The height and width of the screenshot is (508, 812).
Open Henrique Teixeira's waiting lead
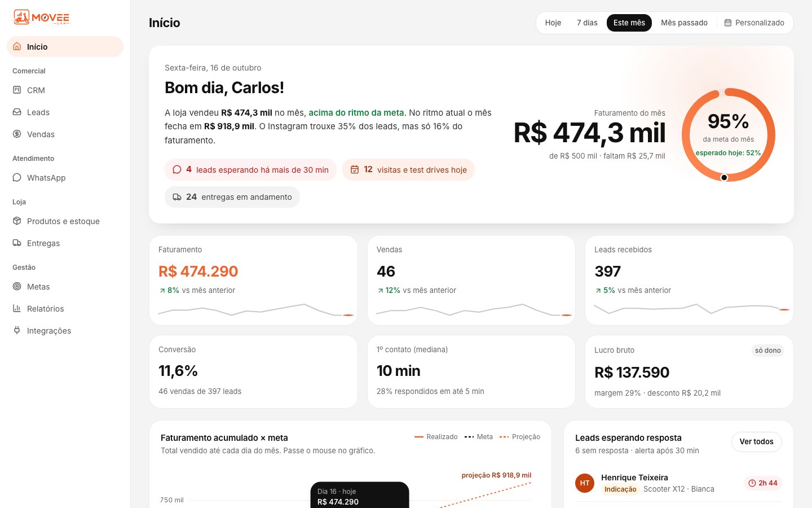click(678, 483)
